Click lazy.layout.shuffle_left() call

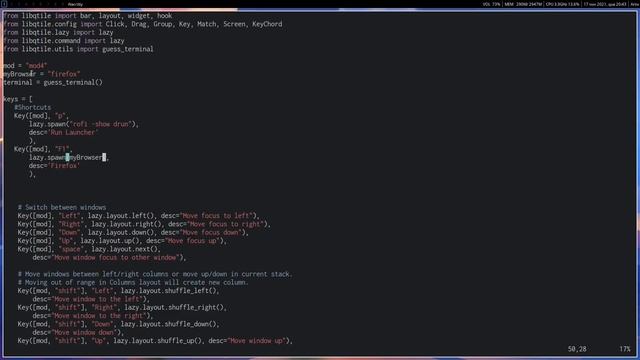pos(168,291)
